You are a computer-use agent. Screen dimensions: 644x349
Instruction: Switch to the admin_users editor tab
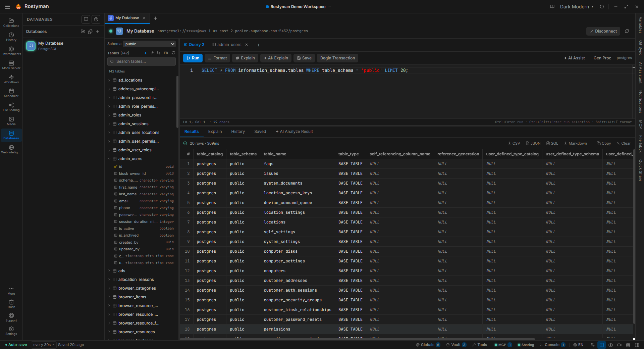point(227,45)
